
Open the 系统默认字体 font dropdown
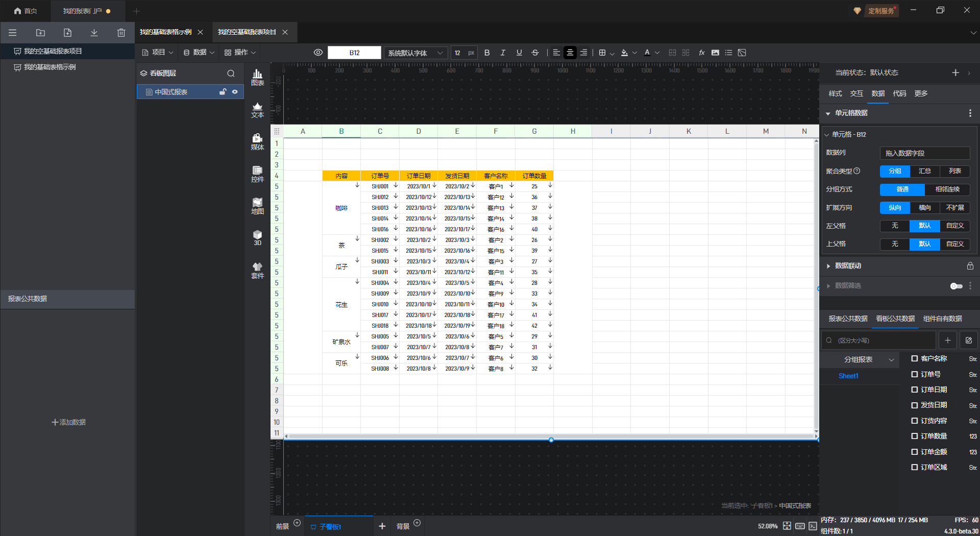[x=415, y=53]
